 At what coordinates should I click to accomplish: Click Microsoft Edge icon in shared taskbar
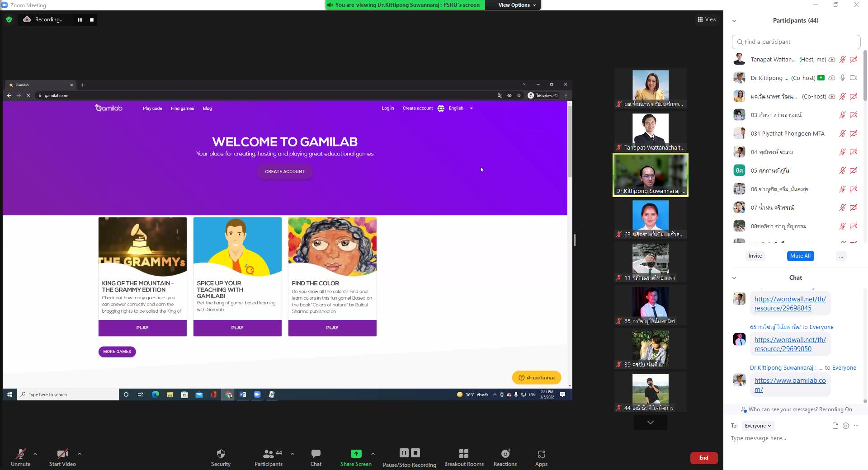155,395
